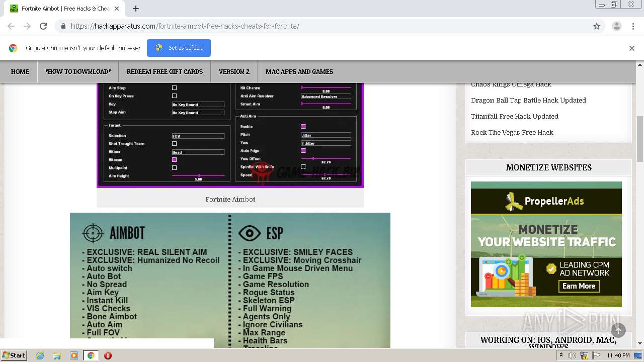Click the Set as default button
Screen dimensions: 644x362
click(x=179, y=48)
